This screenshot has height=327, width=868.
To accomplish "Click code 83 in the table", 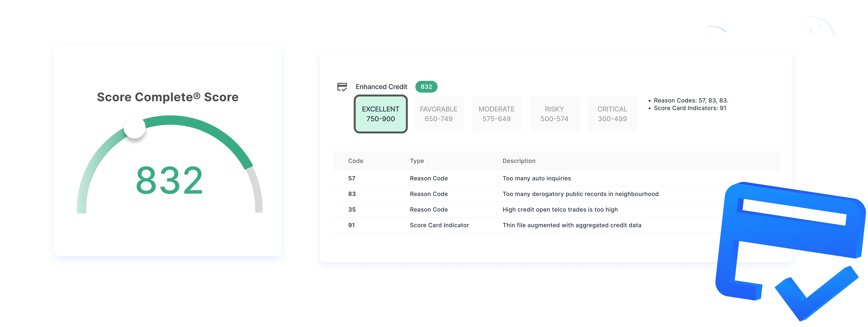I will (x=352, y=194).
